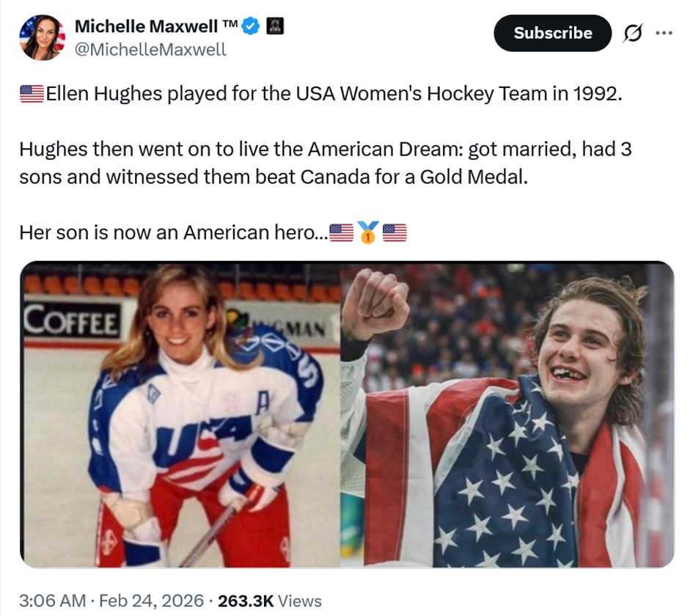Open the three-dot more options menu
The width and height of the screenshot is (693, 616).
coord(664,33)
